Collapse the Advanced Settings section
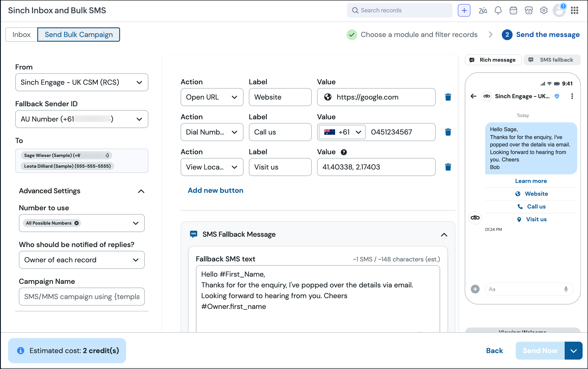The height and width of the screenshot is (369, 588). [141, 191]
